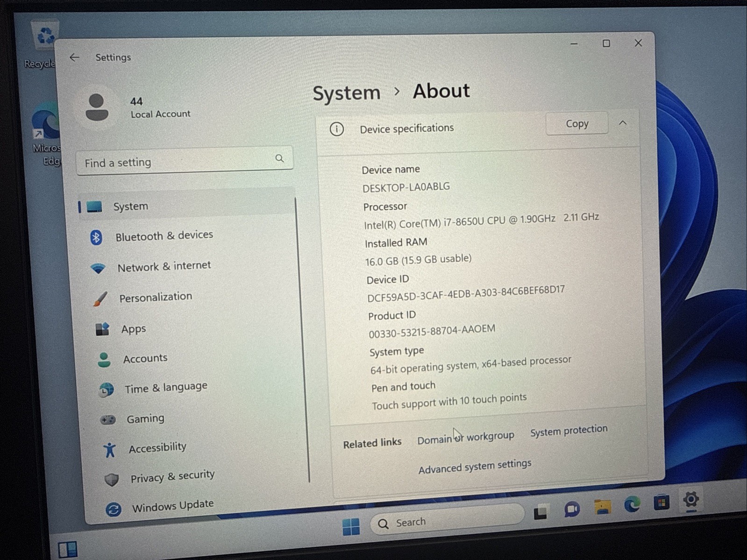Screen dimensions: 747x560
Task: Open Bluetooth & devices icon
Action: pyautogui.click(x=96, y=237)
